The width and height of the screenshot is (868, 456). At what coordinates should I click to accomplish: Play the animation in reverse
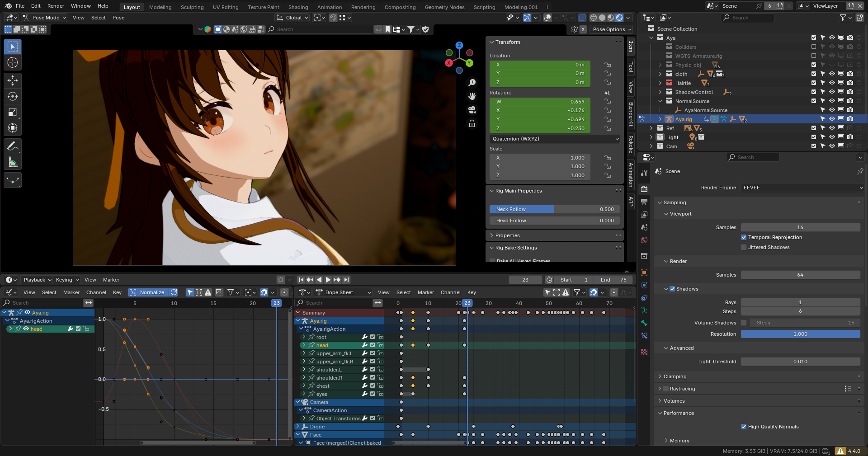tap(319, 280)
